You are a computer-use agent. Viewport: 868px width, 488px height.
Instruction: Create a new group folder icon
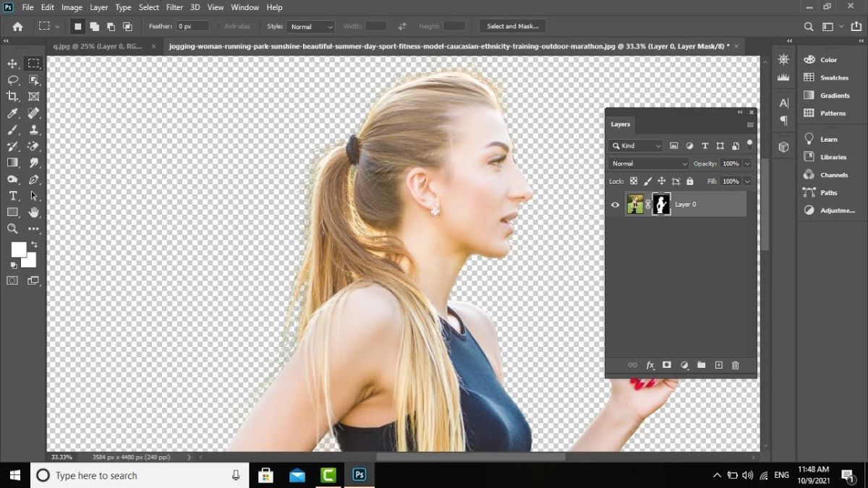coord(701,366)
